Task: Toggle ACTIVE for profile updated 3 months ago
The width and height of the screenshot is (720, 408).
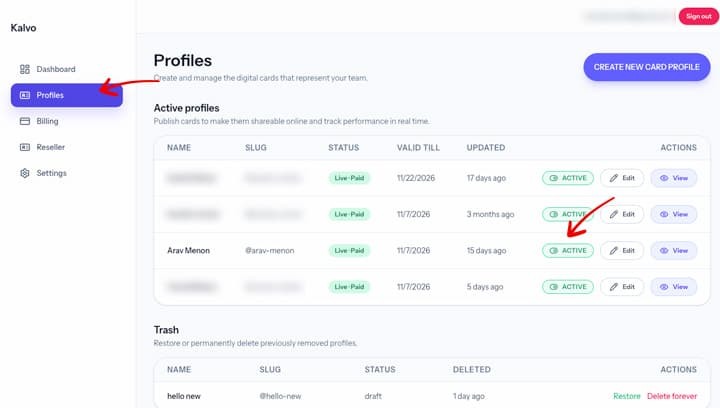Action: [568, 214]
